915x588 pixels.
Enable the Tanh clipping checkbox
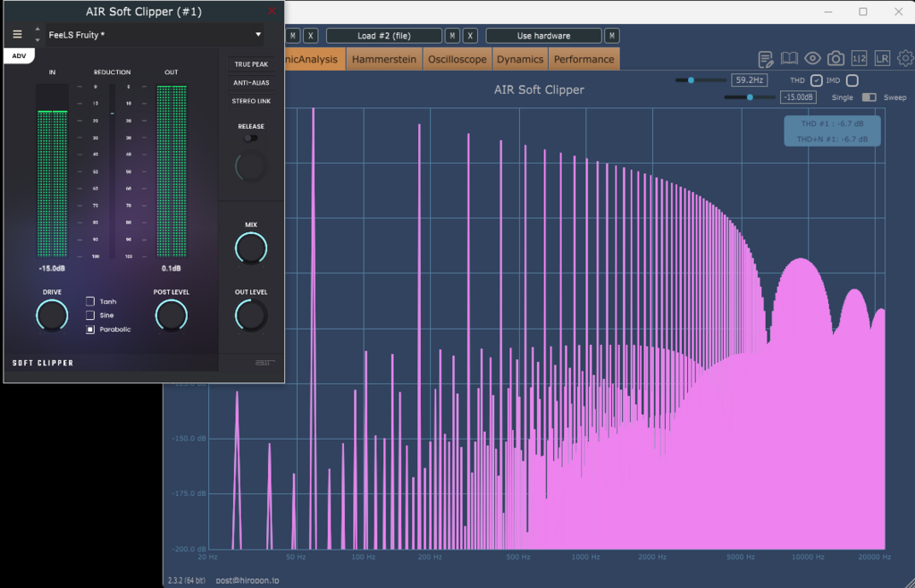tap(90, 301)
